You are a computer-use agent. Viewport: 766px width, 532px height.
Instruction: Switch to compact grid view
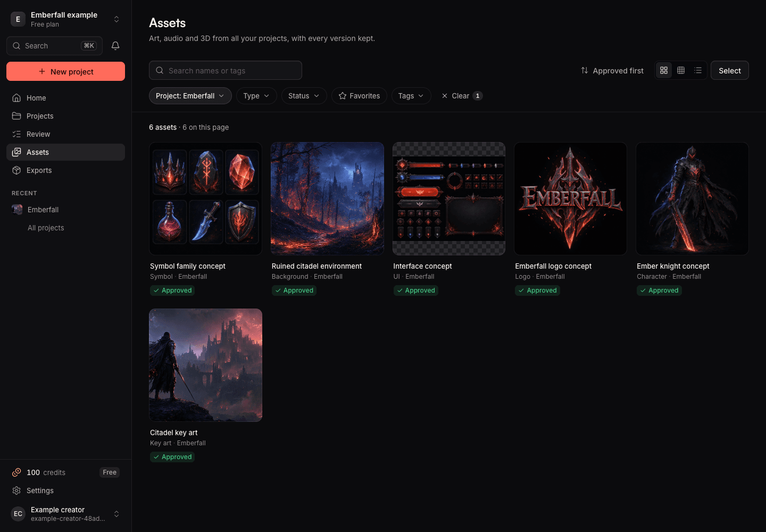click(x=681, y=70)
